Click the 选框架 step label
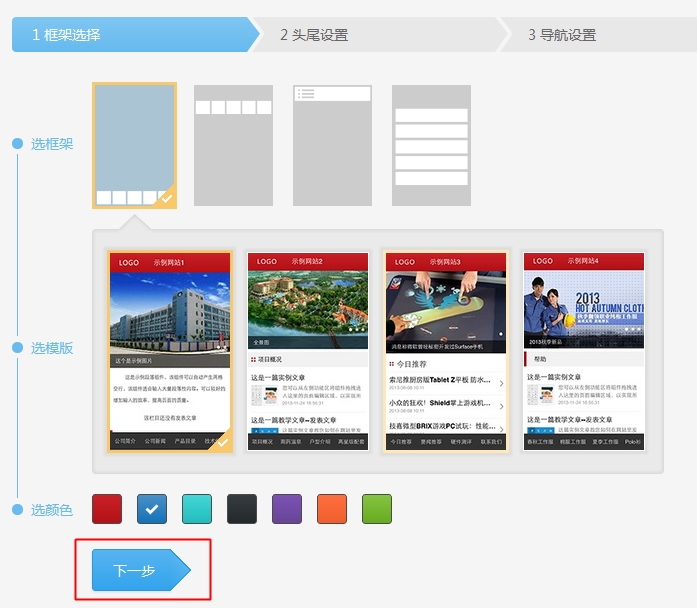The height and width of the screenshot is (608, 697). (x=52, y=144)
